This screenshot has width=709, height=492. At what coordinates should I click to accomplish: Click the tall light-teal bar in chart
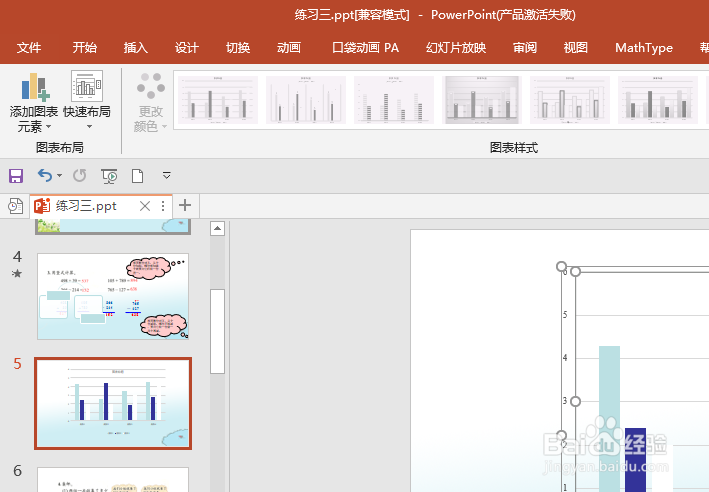click(609, 419)
